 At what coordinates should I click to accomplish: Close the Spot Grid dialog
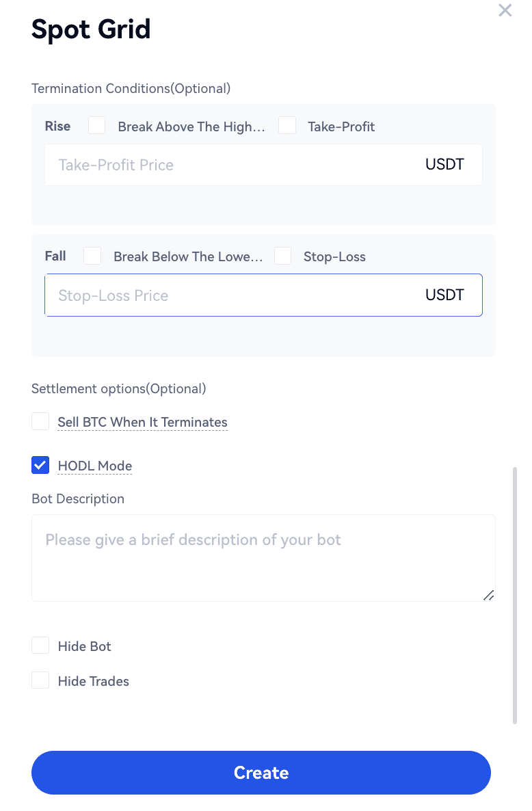coord(505,10)
